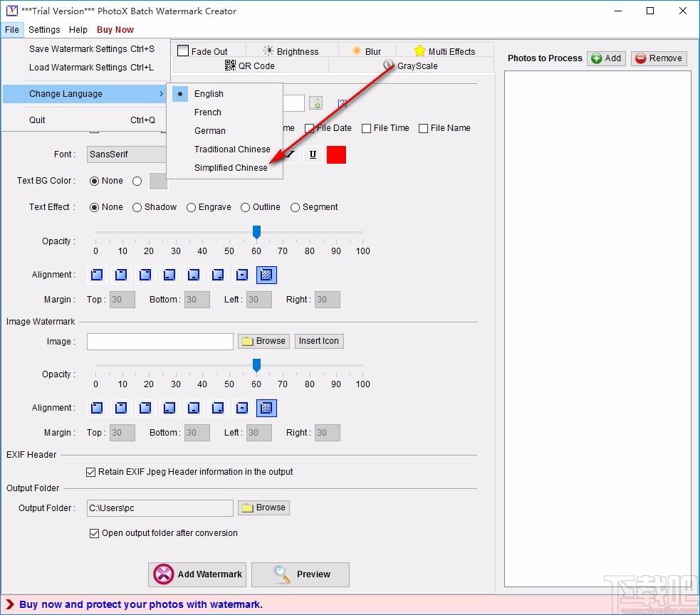Select None for Text Effect
Screen dimensions: 700x615
click(x=94, y=208)
